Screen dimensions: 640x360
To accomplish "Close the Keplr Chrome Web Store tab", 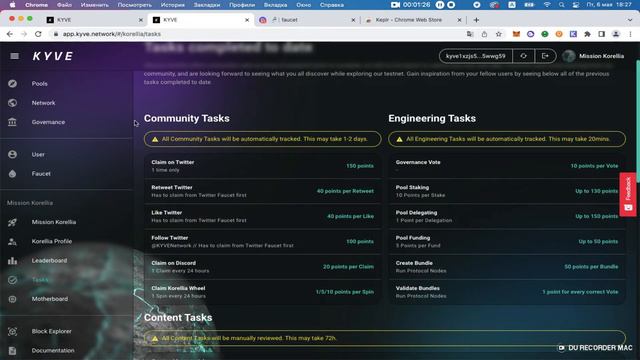I will (x=459, y=20).
